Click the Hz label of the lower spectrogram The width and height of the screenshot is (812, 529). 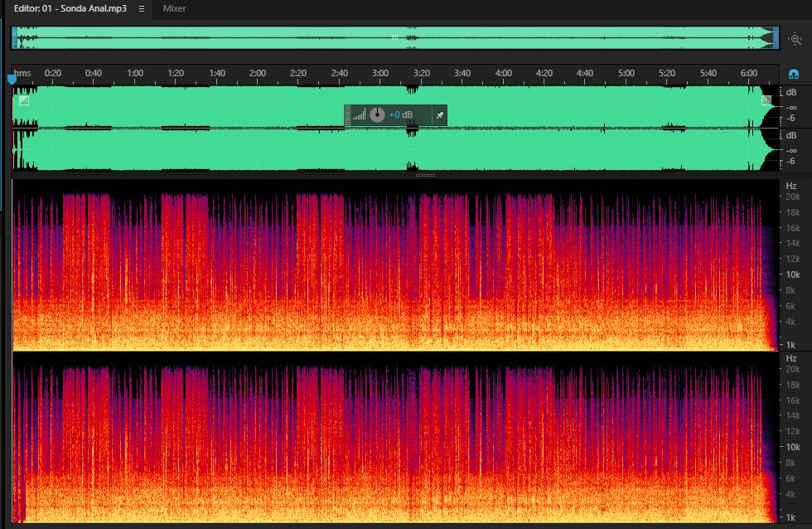coord(790,358)
